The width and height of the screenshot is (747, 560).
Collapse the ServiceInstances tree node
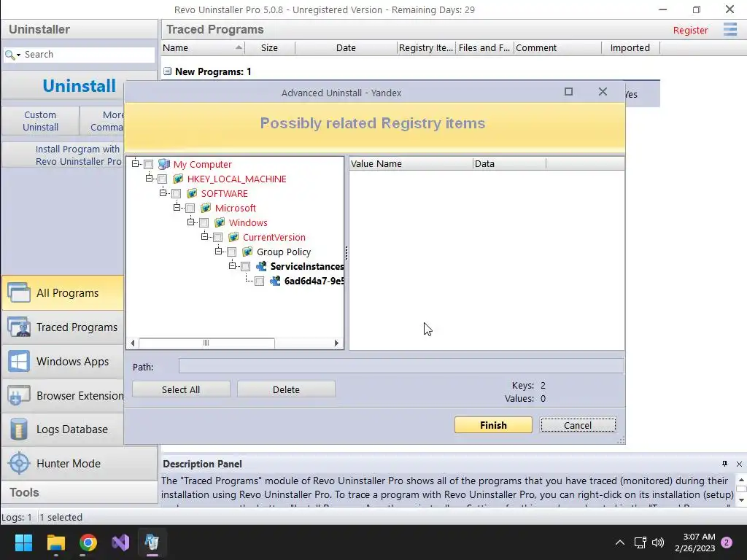(x=232, y=265)
